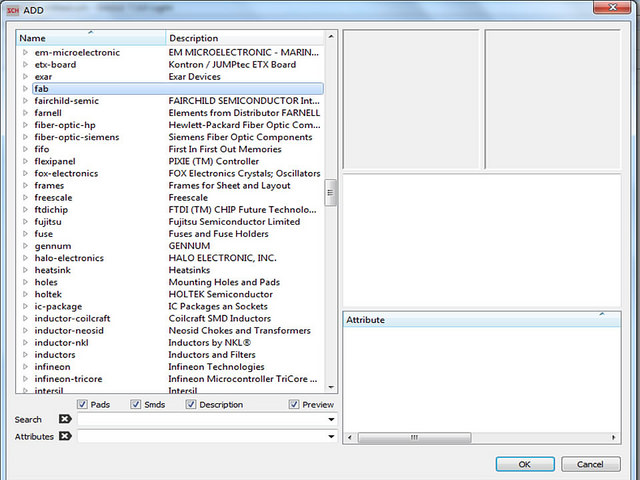
Task: Click the 'Infineon Technologies' description
Action: (216, 367)
